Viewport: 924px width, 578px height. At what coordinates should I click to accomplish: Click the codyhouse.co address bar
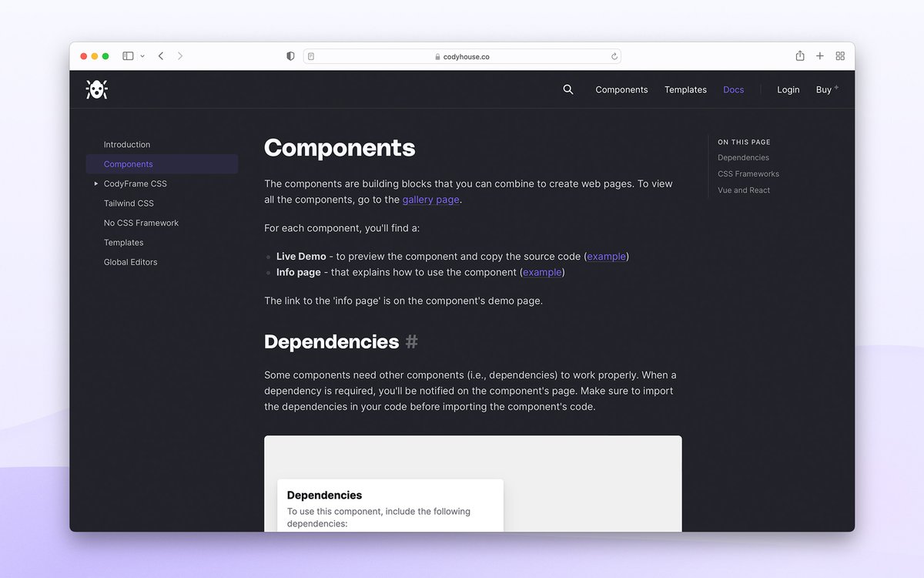(x=462, y=56)
